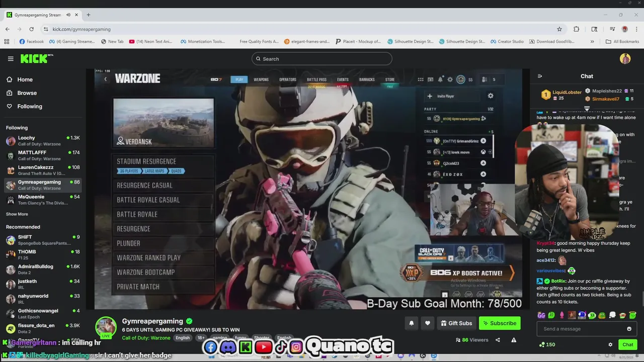Open LaurenCakezzz's channel in the Following list

42,170
